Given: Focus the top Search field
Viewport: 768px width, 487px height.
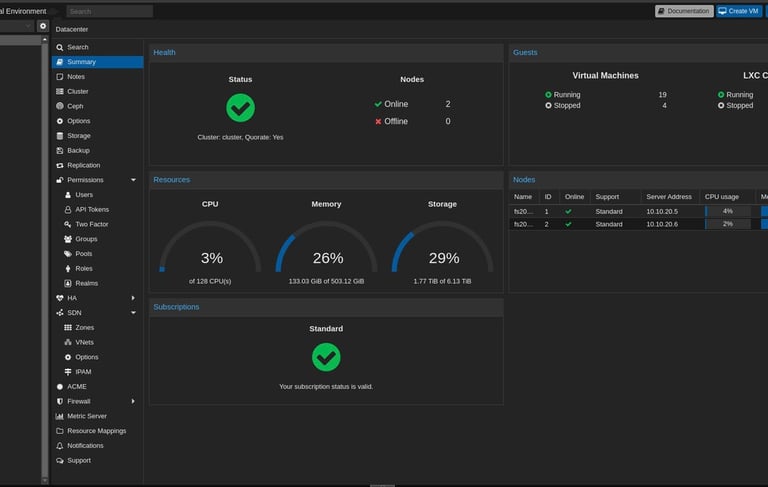Looking at the screenshot, I should pyautogui.click(x=109, y=11).
